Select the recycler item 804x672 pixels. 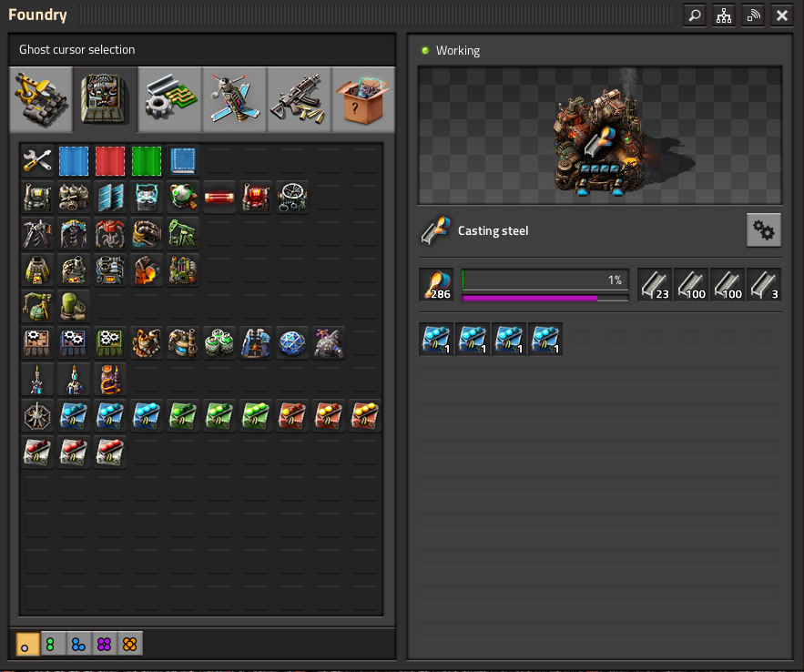point(183,270)
